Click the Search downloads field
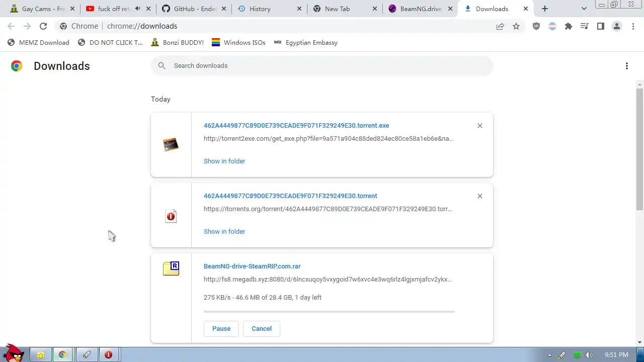 point(322,66)
